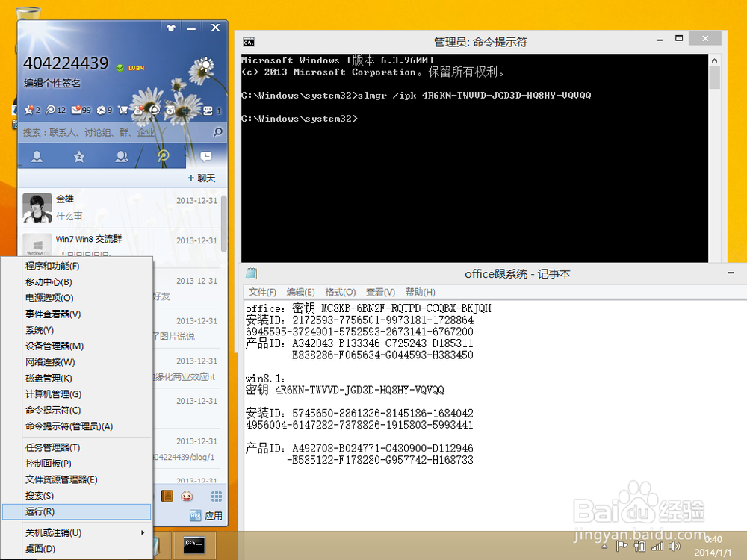Select 设备管理器(M) from the menu
This screenshot has height=560, width=747.
pyautogui.click(x=77, y=346)
